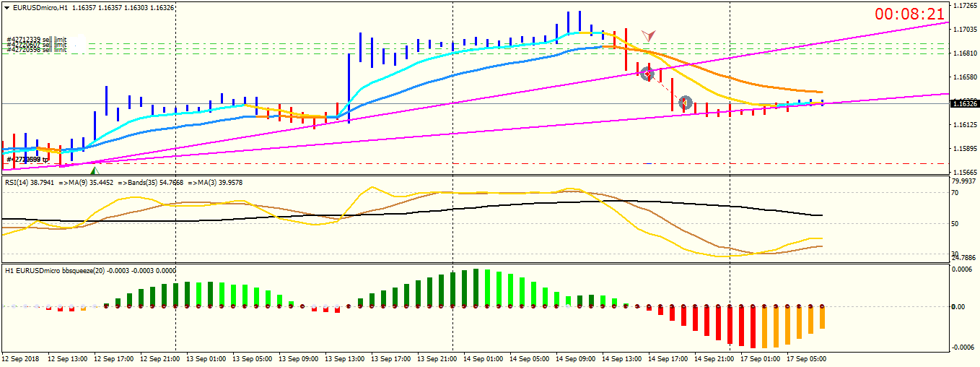The image size is (980, 367).
Task: Click price axis value 1.16580
Action: click(x=965, y=77)
